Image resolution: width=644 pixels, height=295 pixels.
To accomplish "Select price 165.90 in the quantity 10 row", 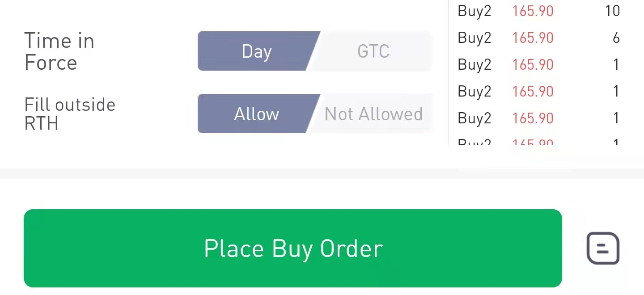I will (533, 11).
